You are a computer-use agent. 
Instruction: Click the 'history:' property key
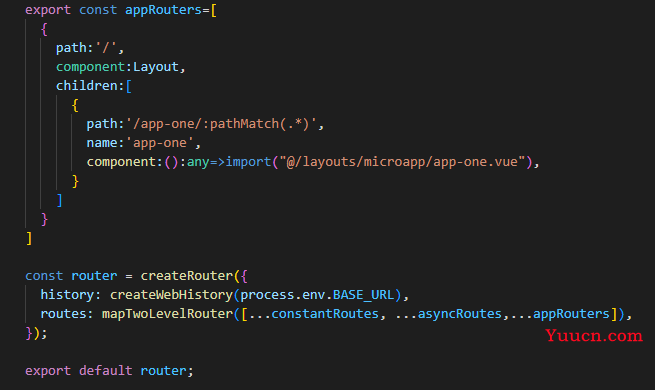71,295
